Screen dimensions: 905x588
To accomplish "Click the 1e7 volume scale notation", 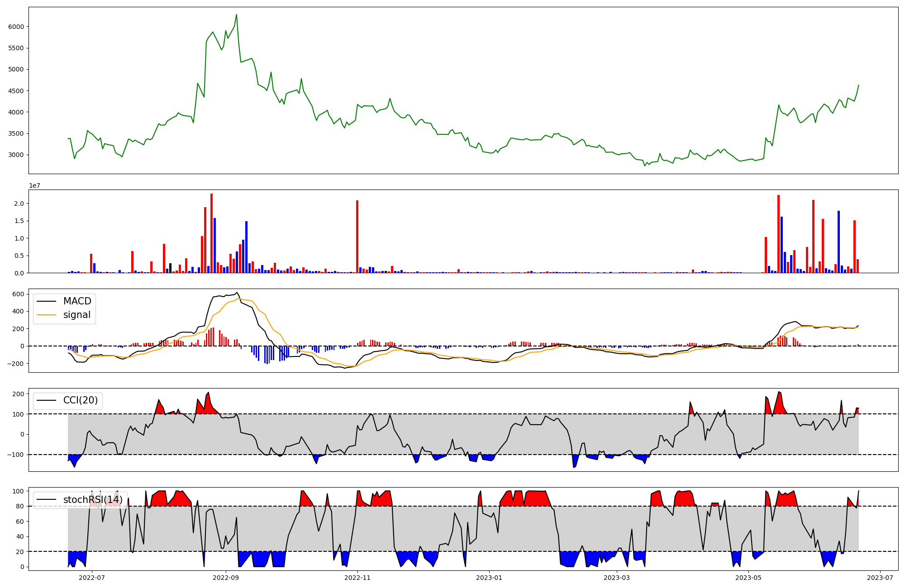I will (34, 185).
